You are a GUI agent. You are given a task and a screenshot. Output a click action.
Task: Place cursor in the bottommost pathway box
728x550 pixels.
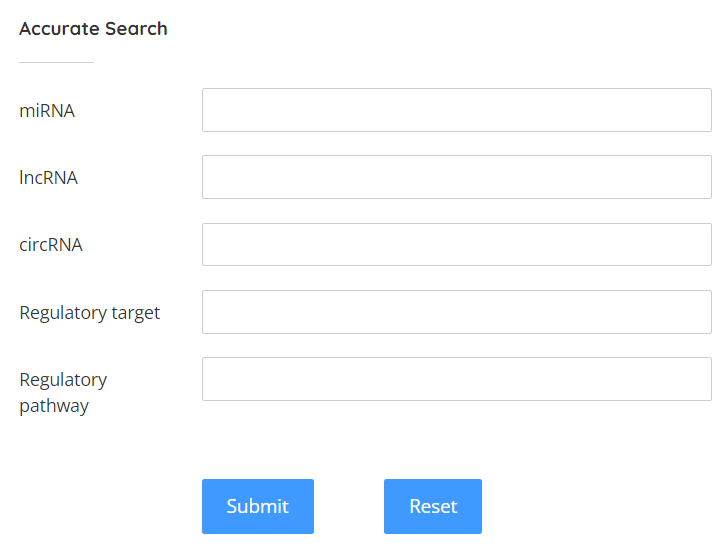[x=456, y=379]
